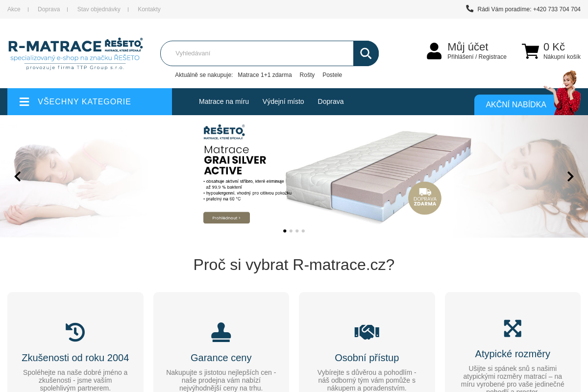Click the expand arrows icon
The width and height of the screenshot is (588, 392).
(513, 328)
